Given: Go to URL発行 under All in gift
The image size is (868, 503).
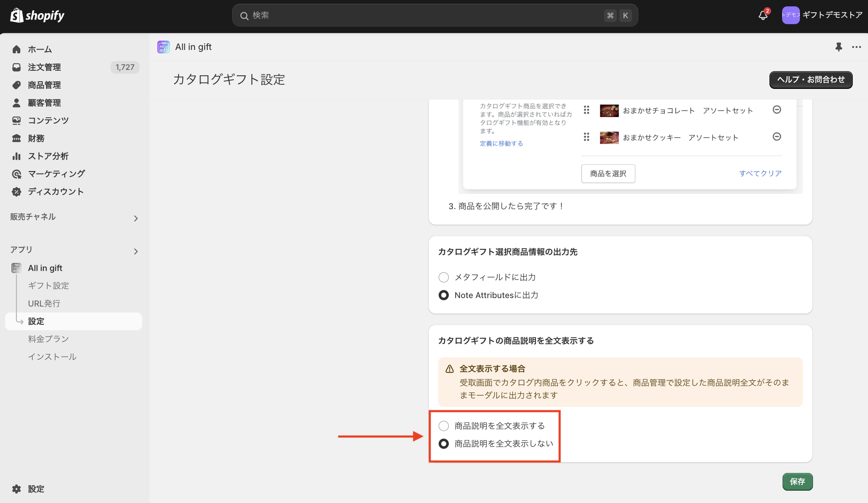Looking at the screenshot, I should tap(44, 304).
